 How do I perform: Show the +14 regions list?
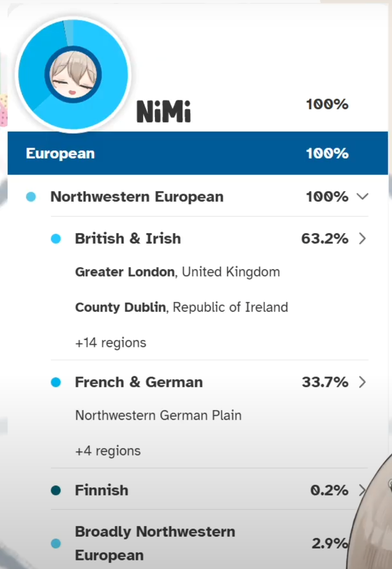pos(111,343)
